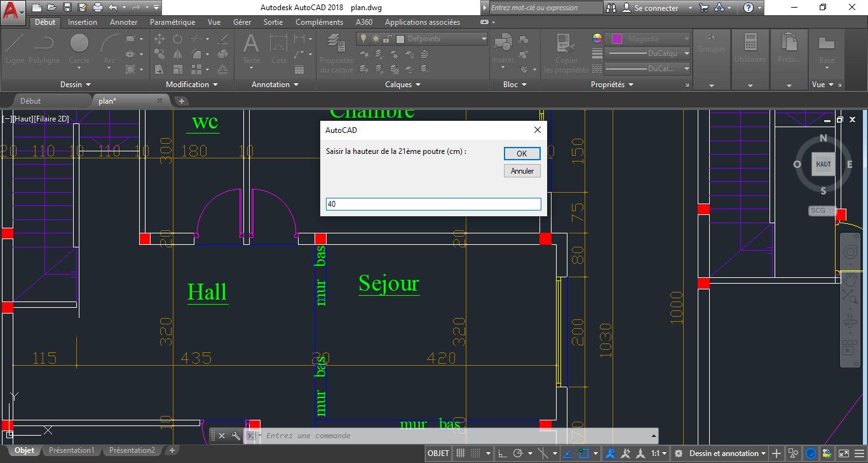Click the Texte annotation tool
Screen dimensions: 868x463
pyautogui.click(x=252, y=48)
